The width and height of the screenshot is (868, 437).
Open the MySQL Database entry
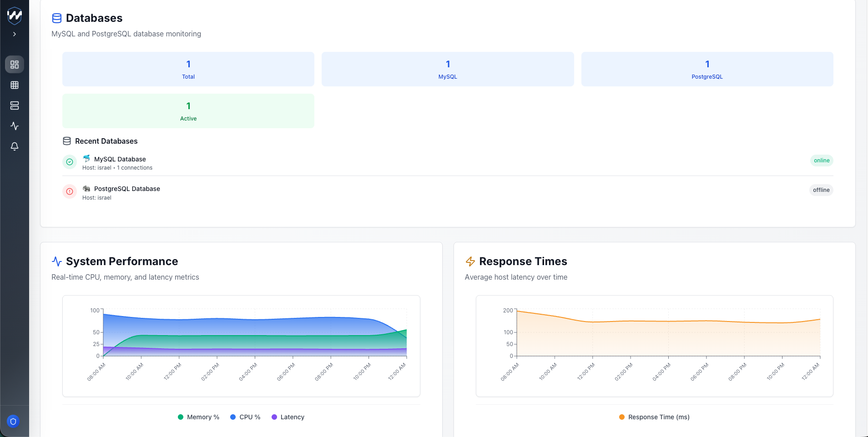click(120, 159)
